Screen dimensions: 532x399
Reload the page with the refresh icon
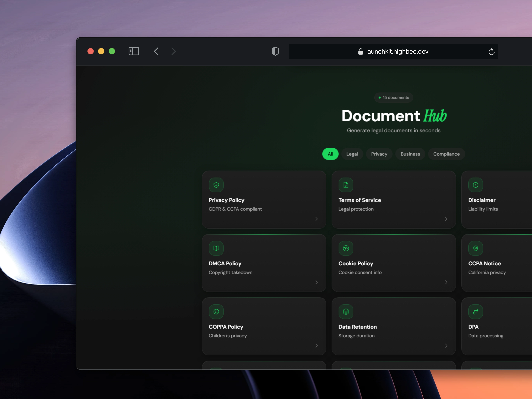coord(491,51)
